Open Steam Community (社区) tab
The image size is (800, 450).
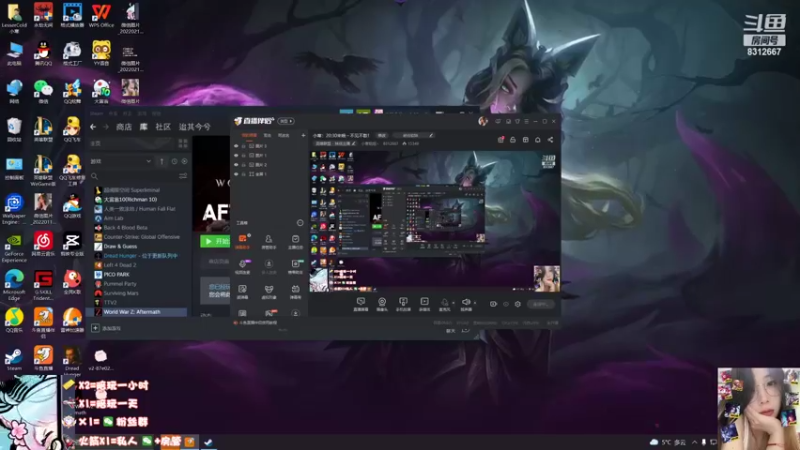tap(163, 127)
